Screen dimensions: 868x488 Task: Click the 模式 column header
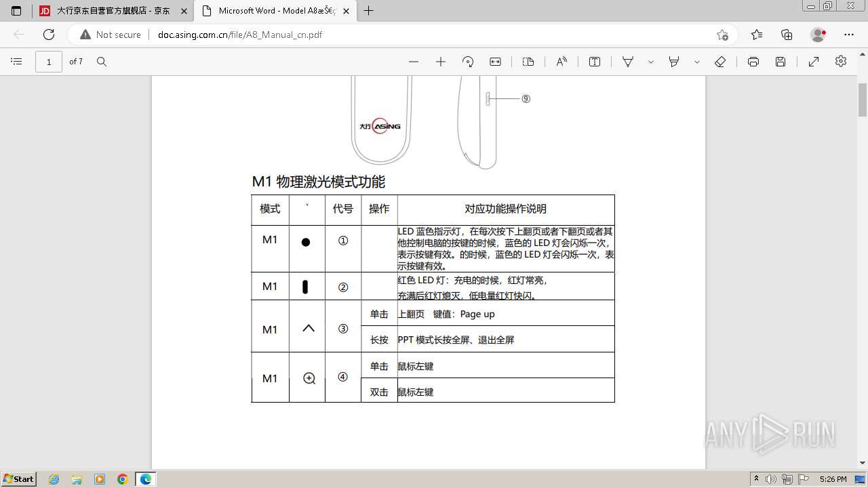pos(270,209)
